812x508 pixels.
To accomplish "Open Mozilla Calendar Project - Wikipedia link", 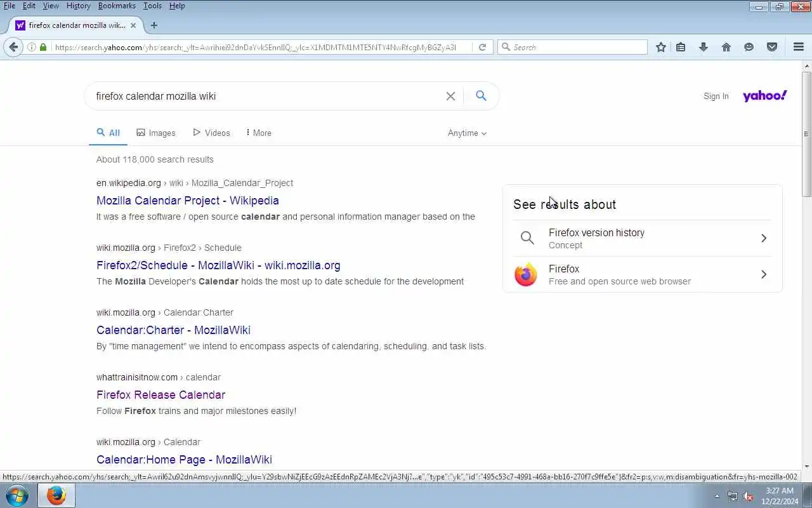I will point(188,200).
